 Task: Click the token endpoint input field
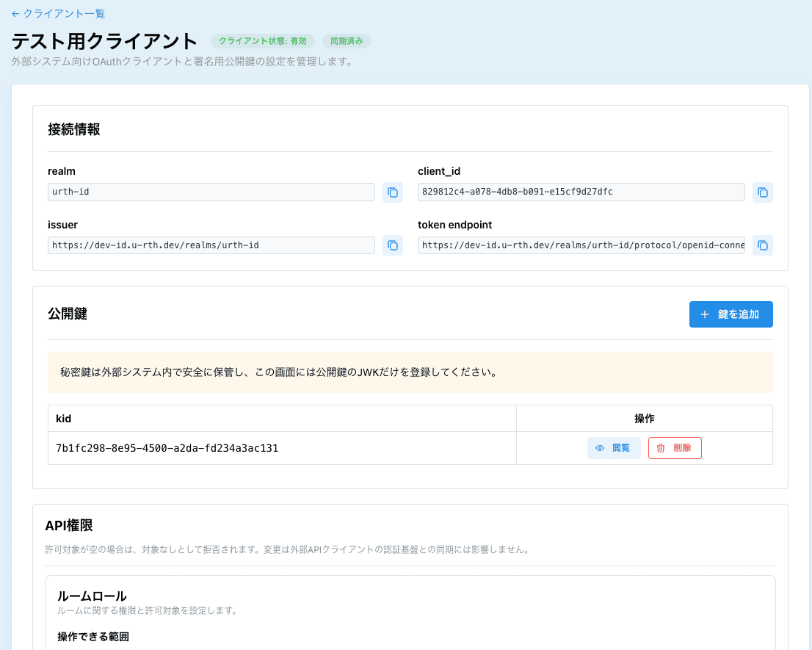[581, 245]
